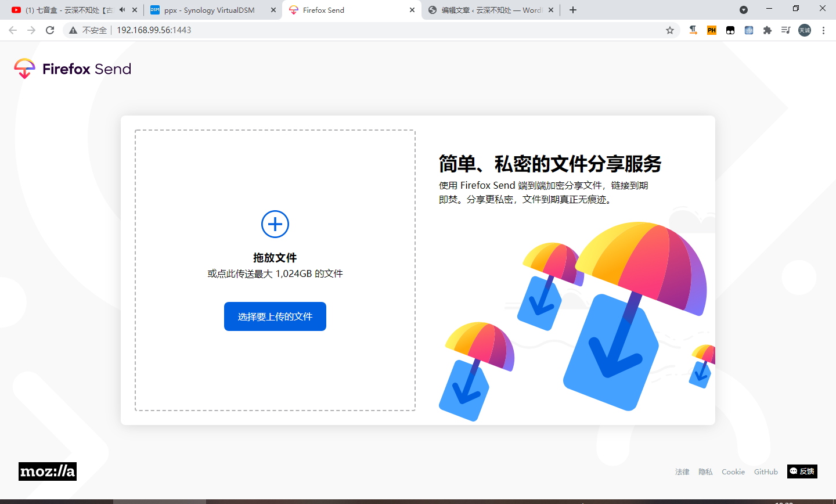This screenshot has height=504, width=836.
Task: Open the tab search chevron
Action: pyautogui.click(x=744, y=9)
